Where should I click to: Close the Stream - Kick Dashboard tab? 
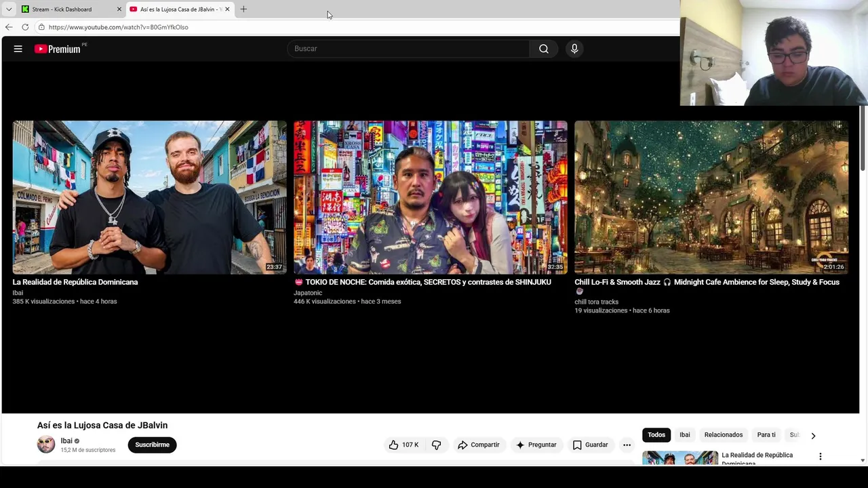(x=119, y=9)
